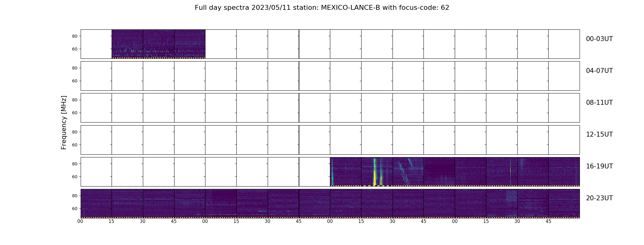Click the '08-11UT' row label
The height and width of the screenshot is (245, 644).
[599, 103]
